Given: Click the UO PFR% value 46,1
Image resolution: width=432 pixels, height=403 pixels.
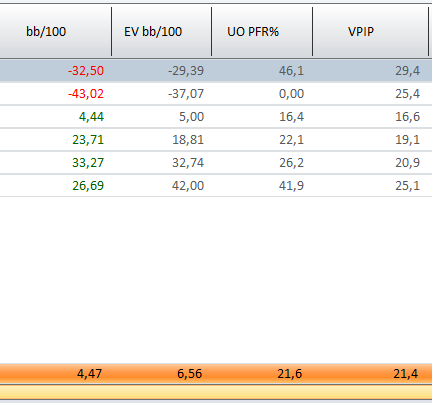Looking at the screenshot, I should coord(291,71).
